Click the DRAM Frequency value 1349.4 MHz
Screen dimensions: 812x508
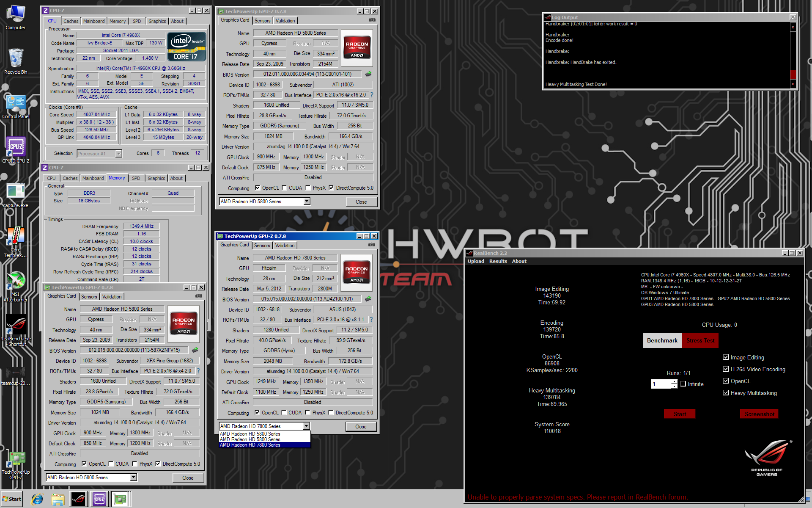142,226
